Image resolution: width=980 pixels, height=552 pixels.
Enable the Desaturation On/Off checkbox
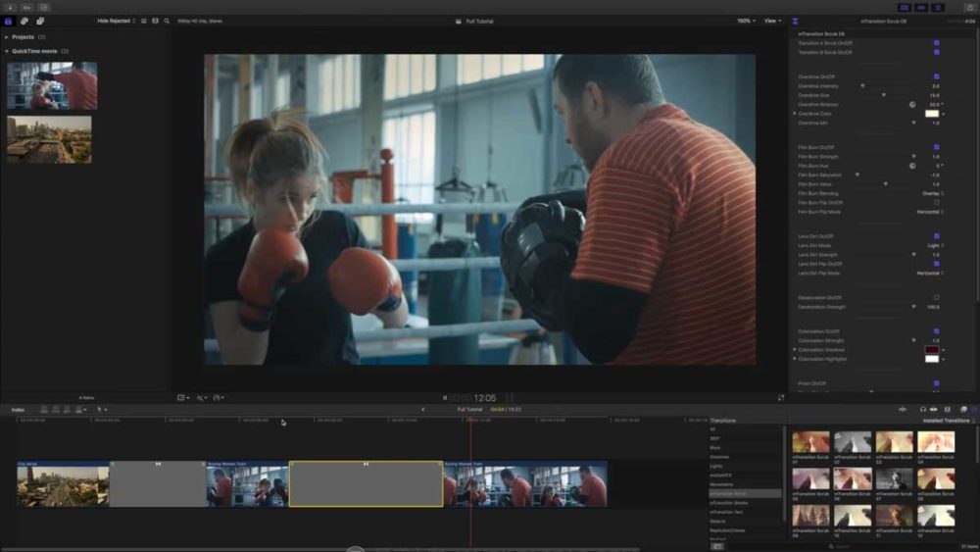click(936, 297)
